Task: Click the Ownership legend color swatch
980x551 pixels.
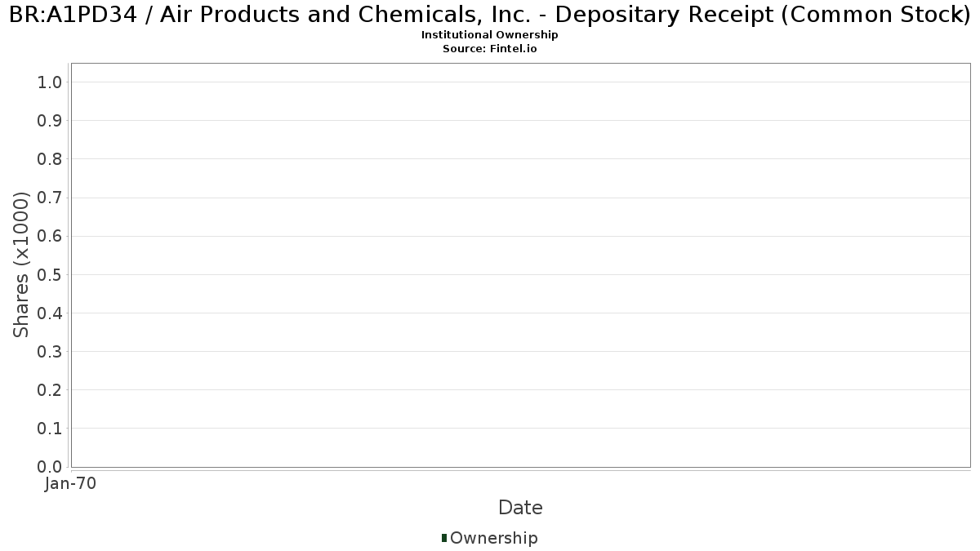Action: coord(444,538)
